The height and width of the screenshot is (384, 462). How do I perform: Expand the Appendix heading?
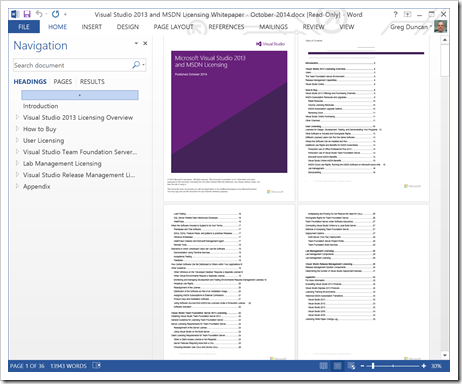17,186
